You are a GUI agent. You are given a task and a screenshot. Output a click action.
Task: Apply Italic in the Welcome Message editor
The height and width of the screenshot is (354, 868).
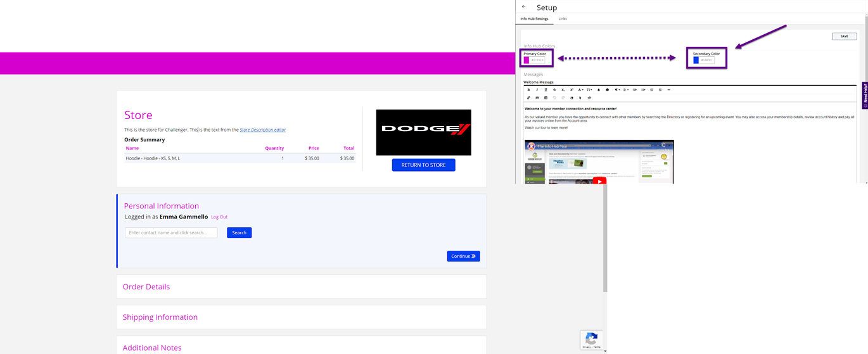(x=537, y=90)
